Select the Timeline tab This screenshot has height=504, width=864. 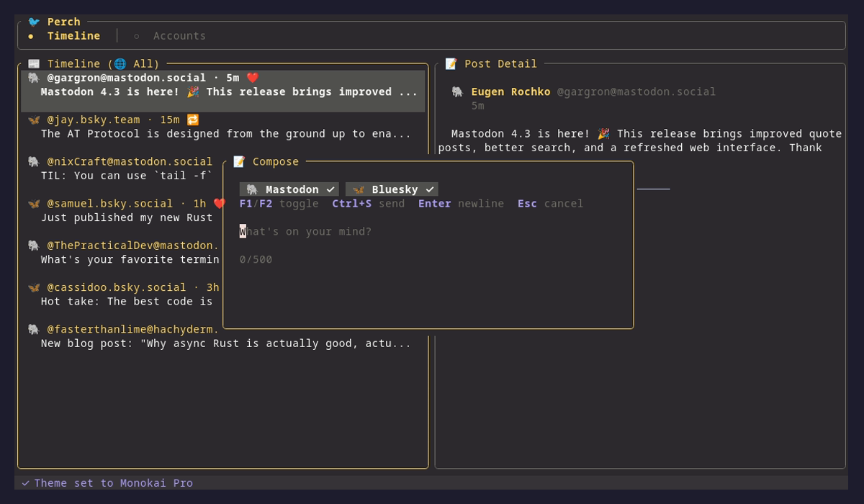(x=73, y=35)
